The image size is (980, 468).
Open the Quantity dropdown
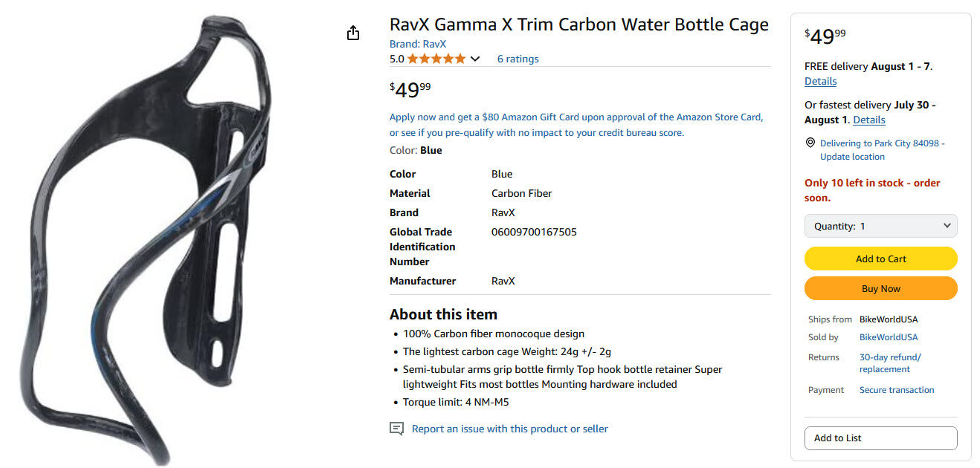click(x=880, y=226)
